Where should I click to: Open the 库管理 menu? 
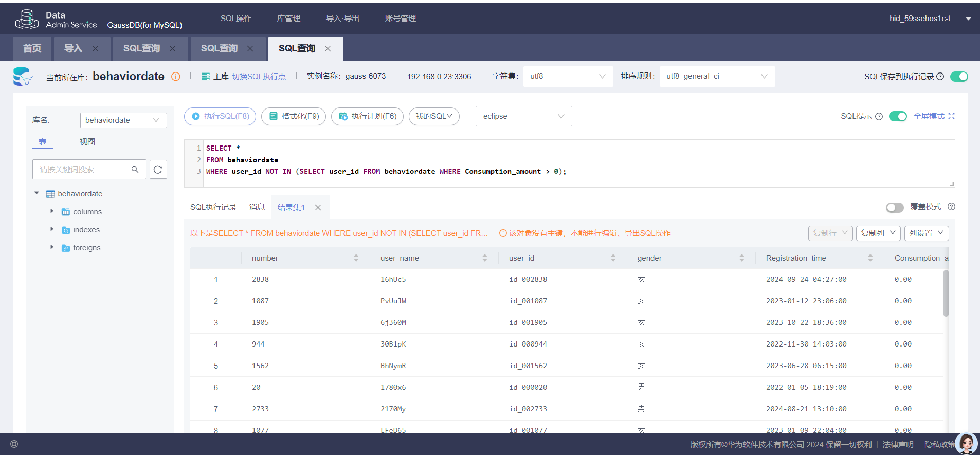point(288,19)
